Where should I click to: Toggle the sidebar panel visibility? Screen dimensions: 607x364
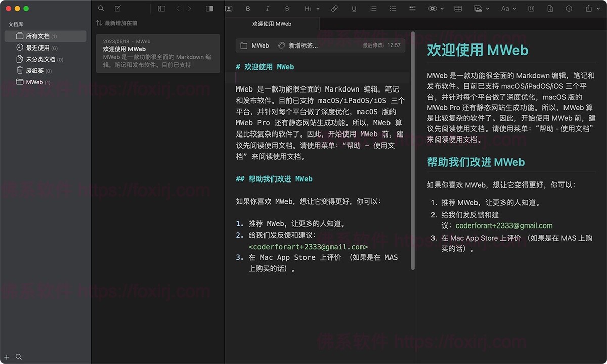click(x=161, y=9)
